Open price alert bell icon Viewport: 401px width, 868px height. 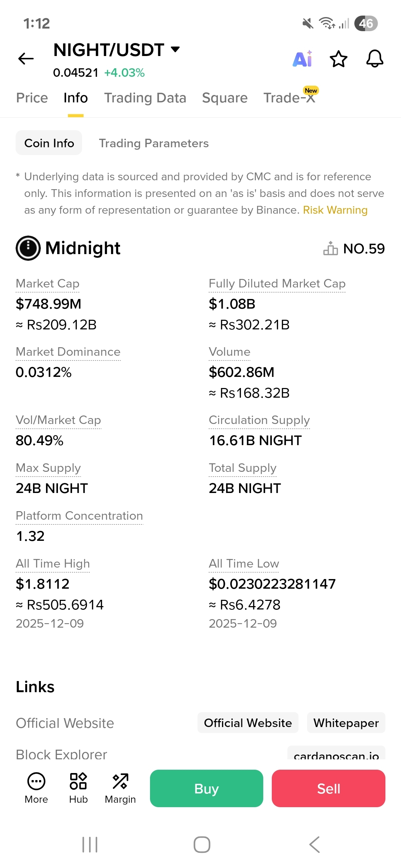pos(375,59)
